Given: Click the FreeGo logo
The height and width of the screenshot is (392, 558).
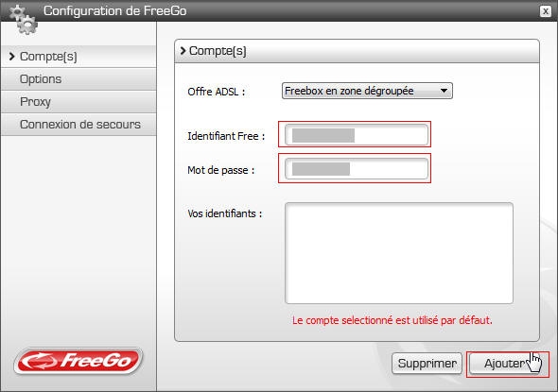Looking at the screenshot, I should click(78, 361).
